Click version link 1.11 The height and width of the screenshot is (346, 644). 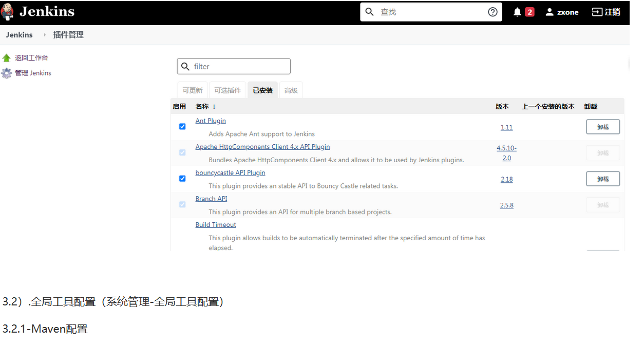point(506,127)
